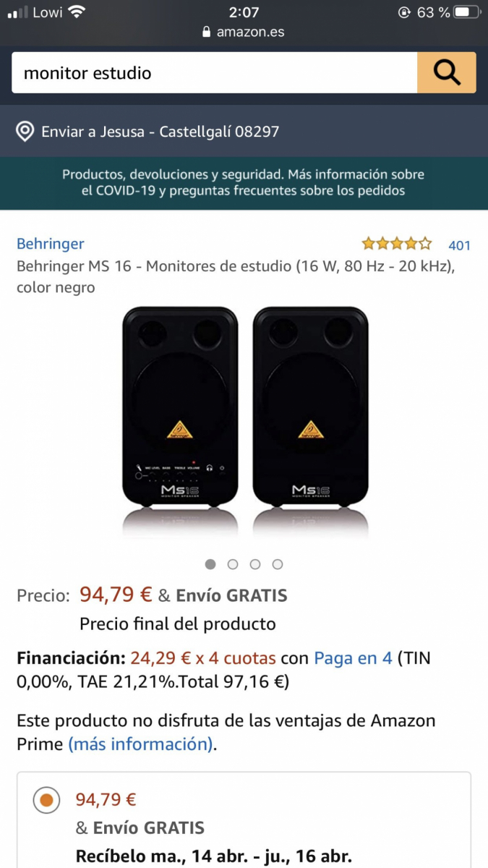Image resolution: width=488 pixels, height=868 pixels.
Task: Tap the star rating icons
Action: (397, 244)
